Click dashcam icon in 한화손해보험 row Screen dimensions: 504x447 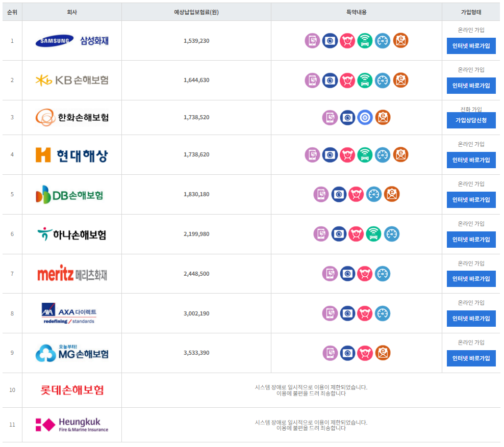(x=347, y=118)
